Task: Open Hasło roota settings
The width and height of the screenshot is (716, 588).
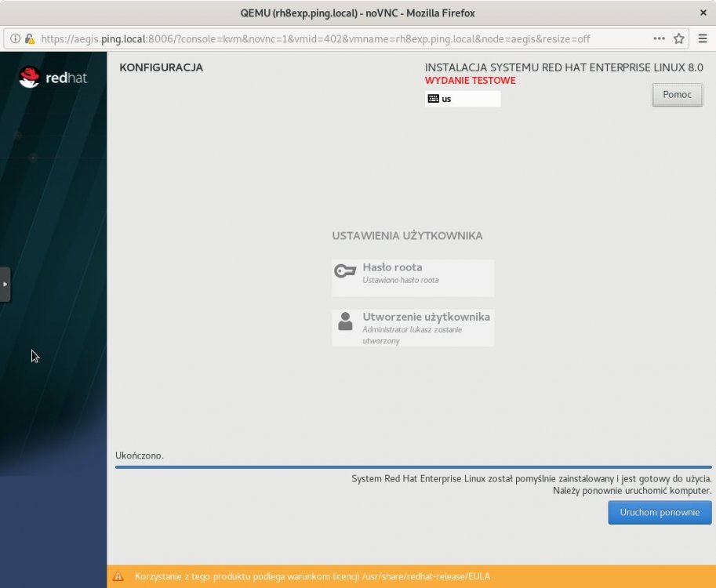Action: (x=413, y=278)
